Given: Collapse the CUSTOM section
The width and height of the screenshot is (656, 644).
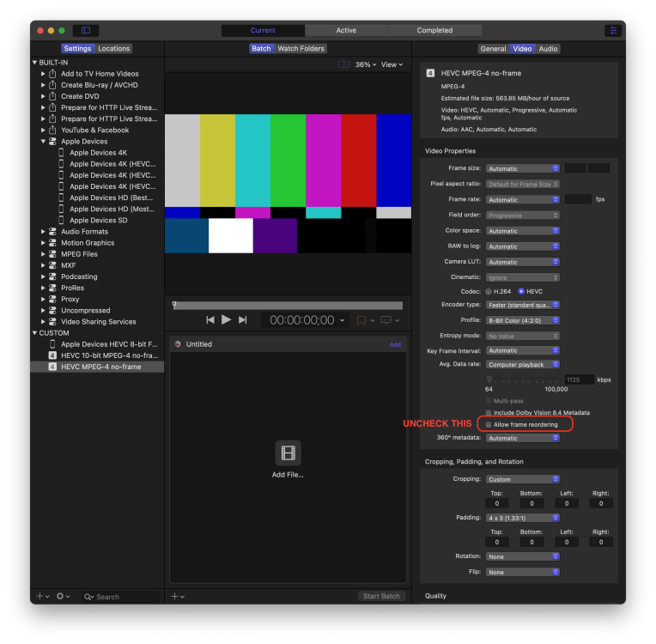Looking at the screenshot, I should pos(34,333).
